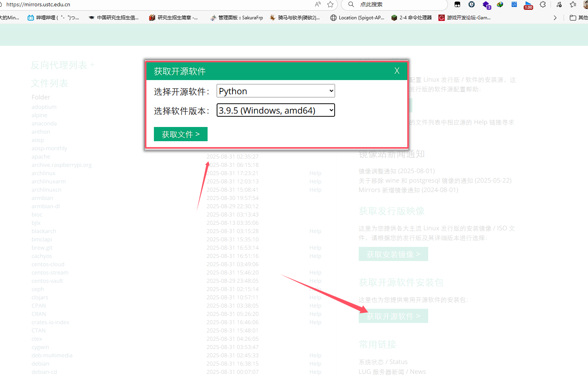Open the Bilibili bookmark
This screenshot has height=377, width=588.
pos(53,18)
